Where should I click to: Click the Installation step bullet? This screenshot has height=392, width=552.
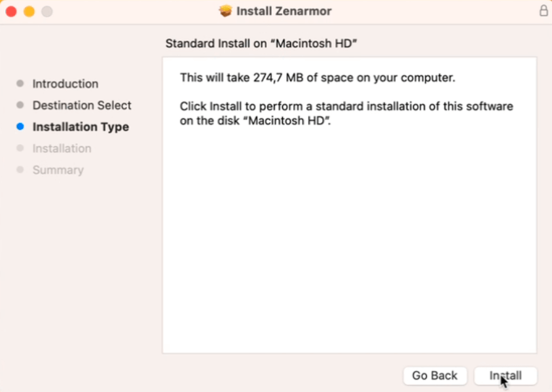(x=20, y=149)
